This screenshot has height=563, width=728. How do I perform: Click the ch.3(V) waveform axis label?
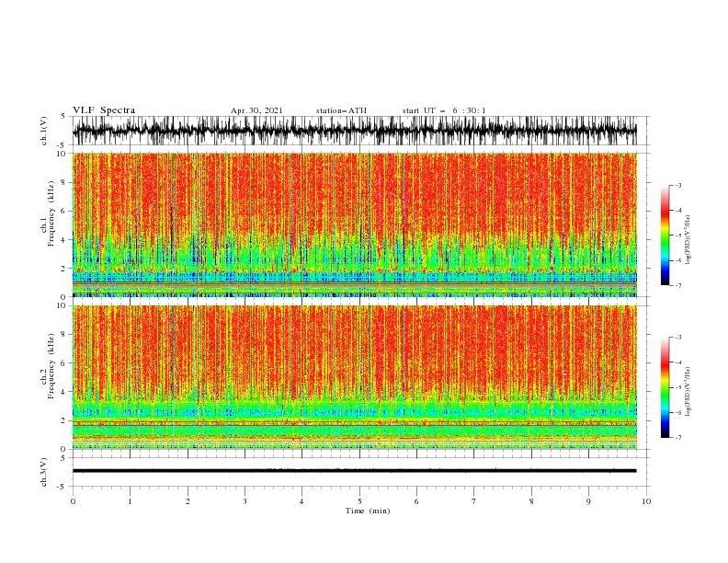coord(44,472)
